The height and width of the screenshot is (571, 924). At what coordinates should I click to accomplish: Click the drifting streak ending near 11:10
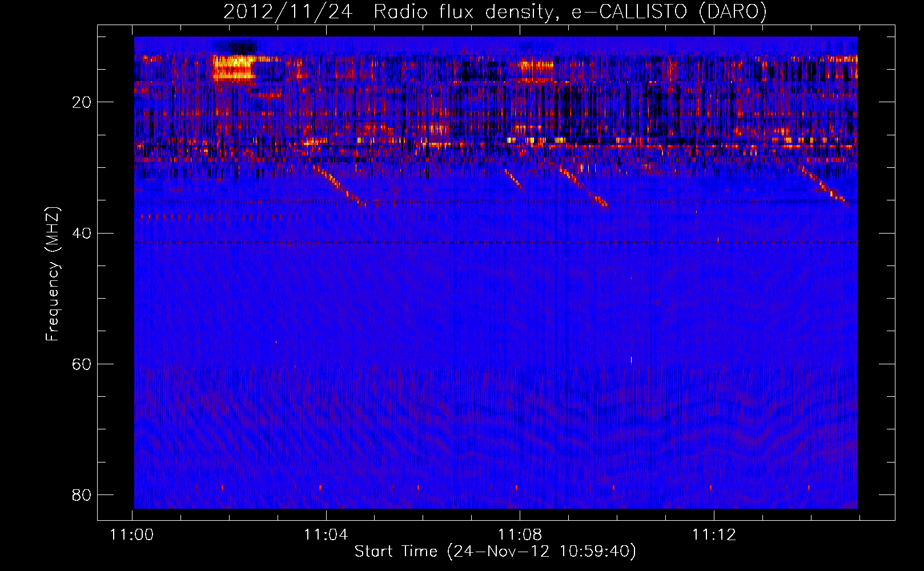point(584,187)
